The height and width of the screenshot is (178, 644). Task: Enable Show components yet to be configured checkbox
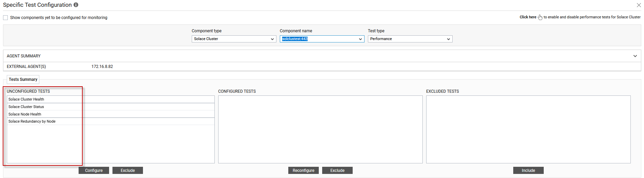(x=5, y=18)
